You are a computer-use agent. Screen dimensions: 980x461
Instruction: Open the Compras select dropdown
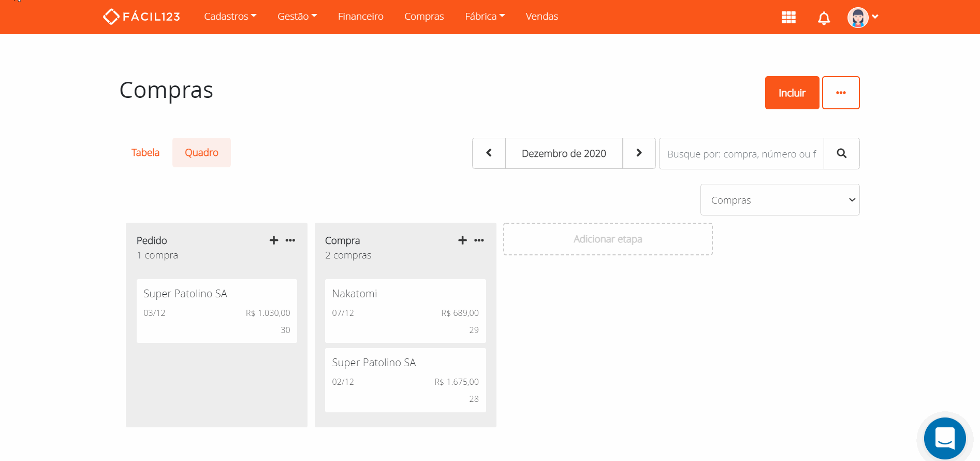click(x=780, y=200)
